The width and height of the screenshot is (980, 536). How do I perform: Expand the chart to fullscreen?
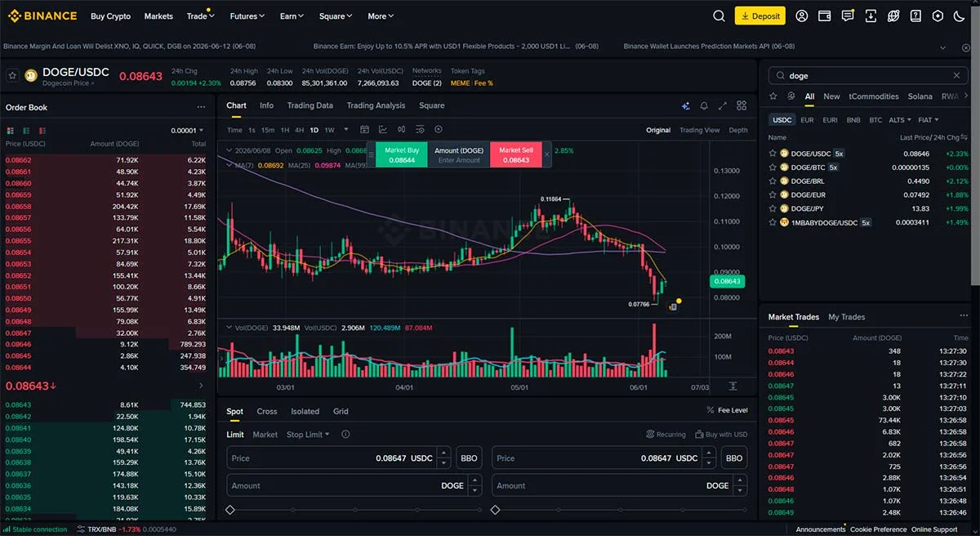[723, 105]
